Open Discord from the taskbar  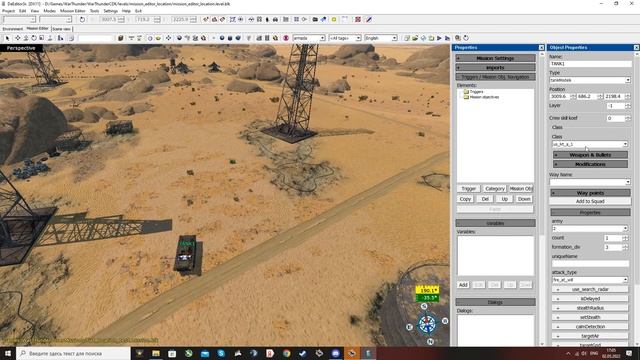click(336, 353)
